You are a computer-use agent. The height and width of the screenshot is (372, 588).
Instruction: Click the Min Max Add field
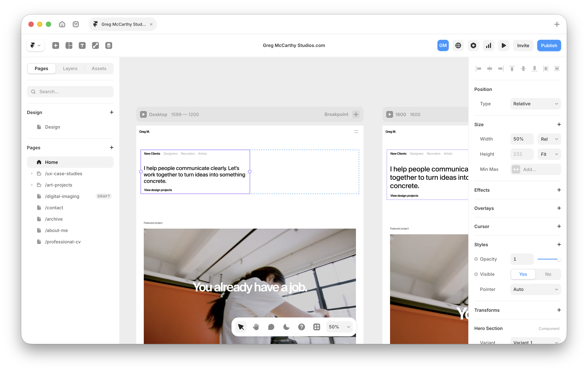pyautogui.click(x=536, y=169)
